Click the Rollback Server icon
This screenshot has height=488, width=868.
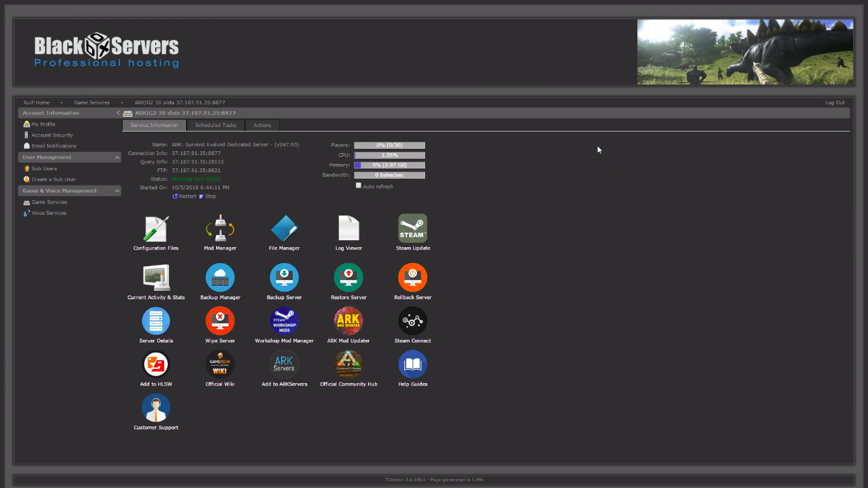[412, 278]
